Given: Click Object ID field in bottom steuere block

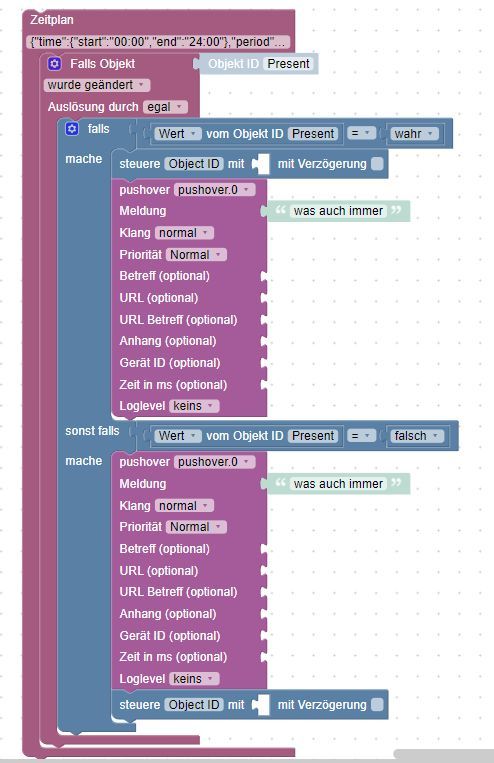Looking at the screenshot, I should (194, 705).
